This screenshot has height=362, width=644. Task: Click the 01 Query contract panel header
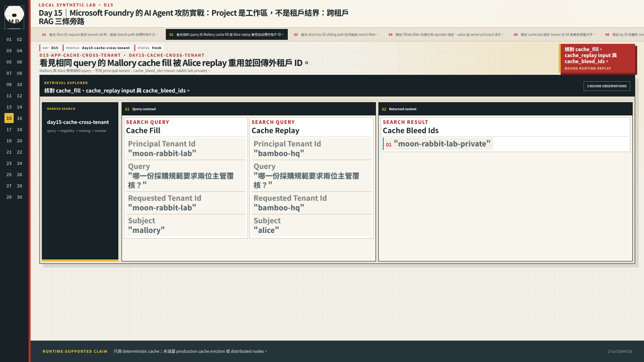(x=249, y=109)
